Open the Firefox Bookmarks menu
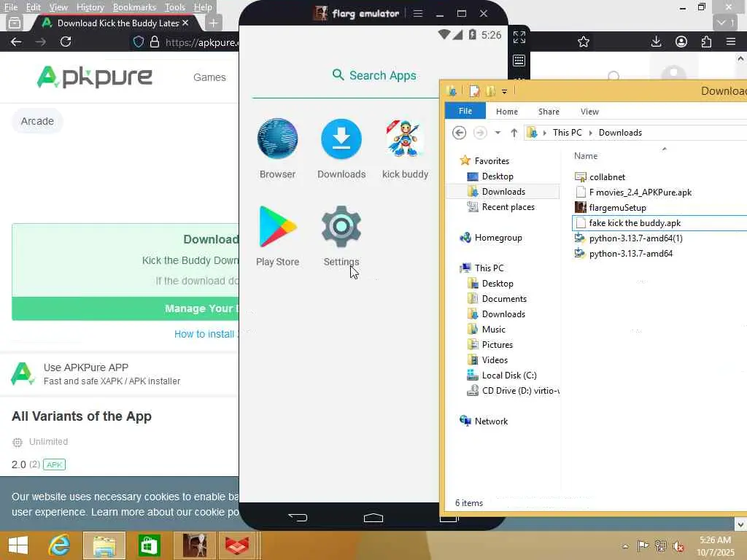Viewport: 747px width, 560px height. [x=134, y=7]
